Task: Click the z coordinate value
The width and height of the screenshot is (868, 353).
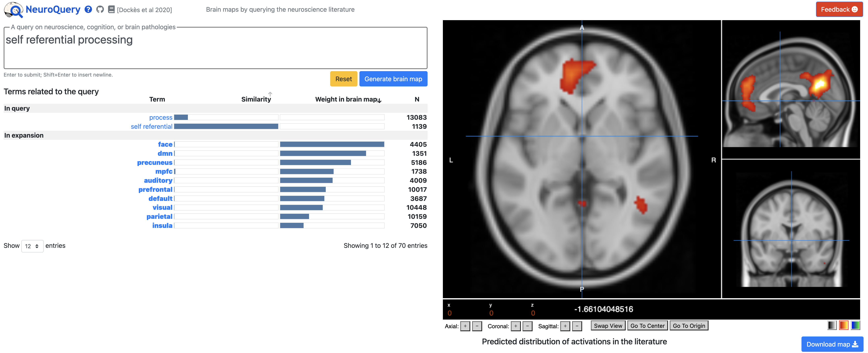Action: (533, 313)
